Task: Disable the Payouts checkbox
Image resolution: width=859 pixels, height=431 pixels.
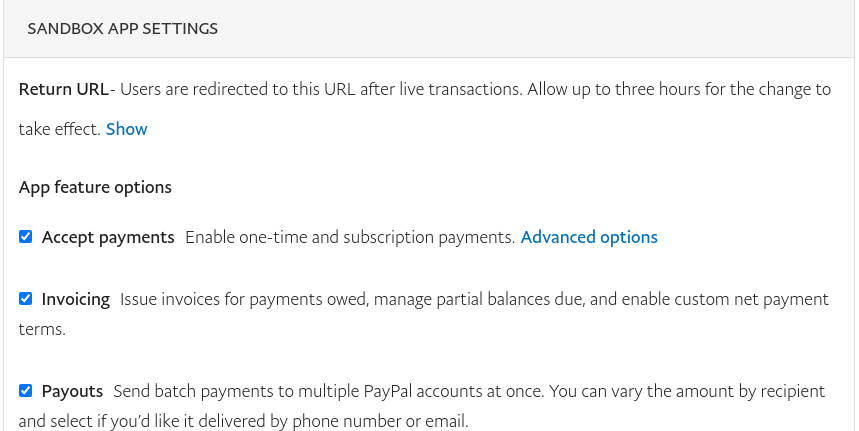Action: 26,390
